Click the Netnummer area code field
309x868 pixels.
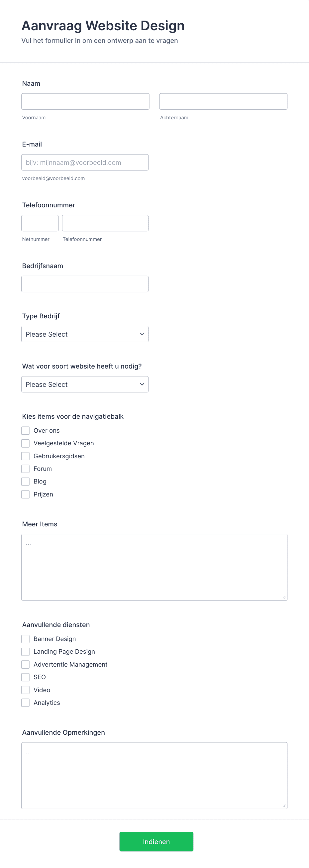pyautogui.click(x=40, y=223)
